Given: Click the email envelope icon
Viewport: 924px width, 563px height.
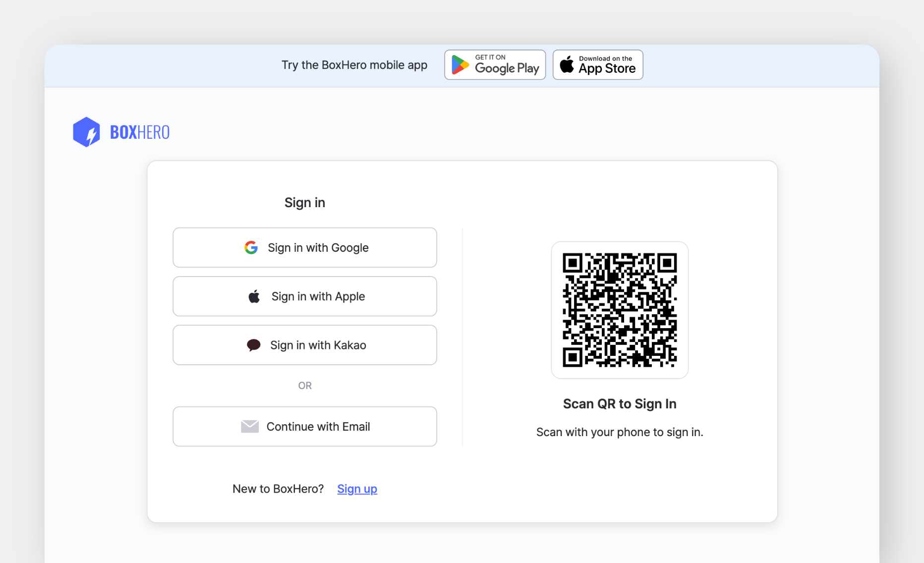Looking at the screenshot, I should pos(249,426).
